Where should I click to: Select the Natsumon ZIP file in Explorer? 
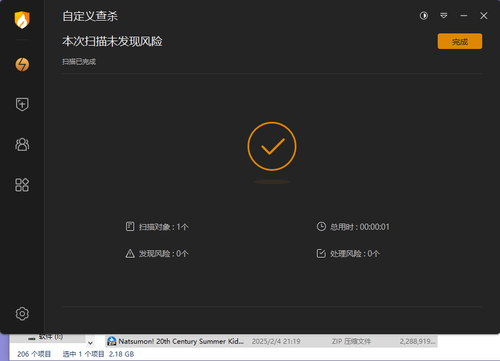coord(272,341)
